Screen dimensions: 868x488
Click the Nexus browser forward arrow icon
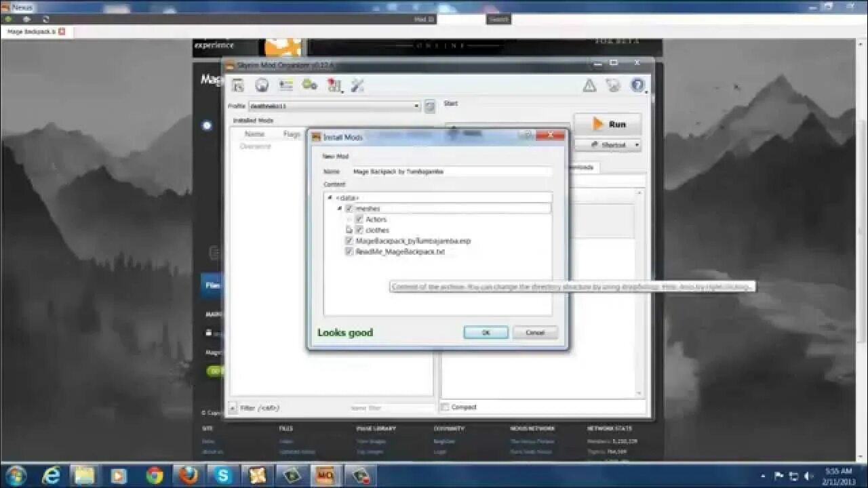[x=26, y=19]
